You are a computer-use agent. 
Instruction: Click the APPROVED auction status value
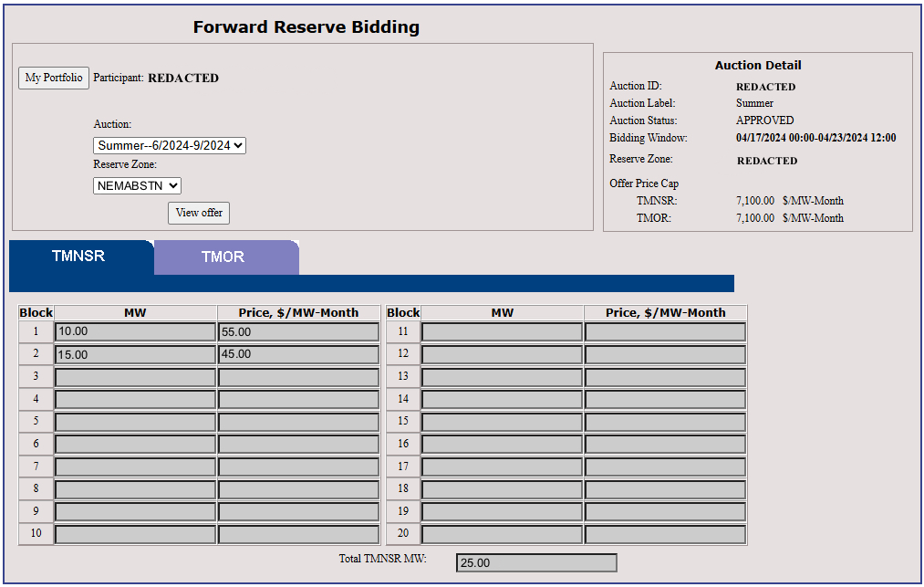click(764, 121)
